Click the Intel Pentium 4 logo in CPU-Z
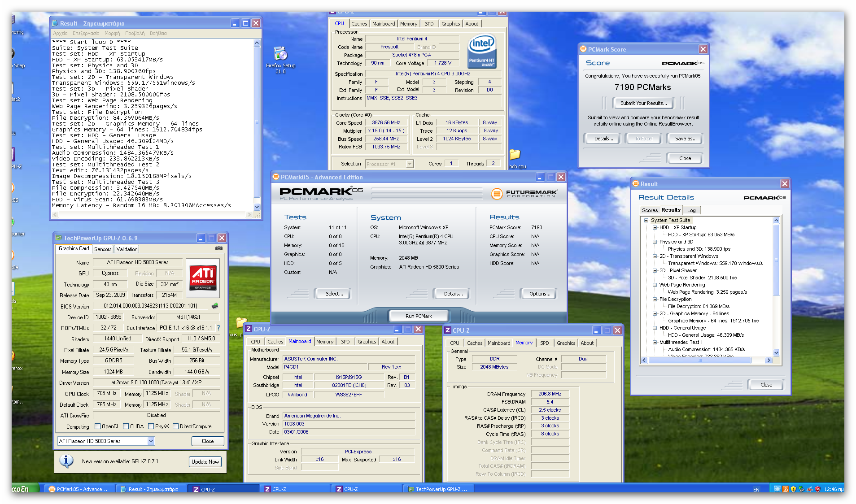 click(481, 51)
